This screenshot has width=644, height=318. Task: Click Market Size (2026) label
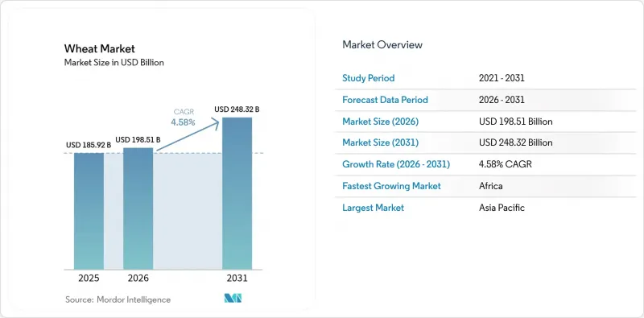[x=380, y=122]
